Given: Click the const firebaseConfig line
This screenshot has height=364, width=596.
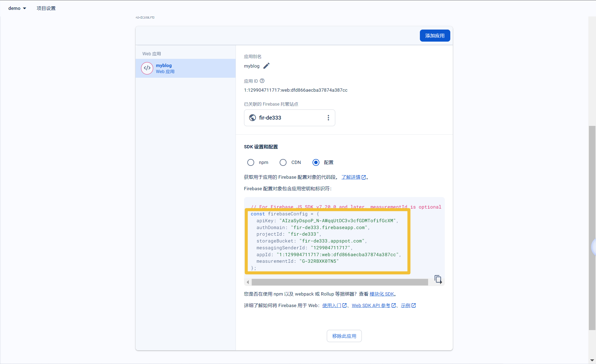Looking at the screenshot, I should [285, 214].
